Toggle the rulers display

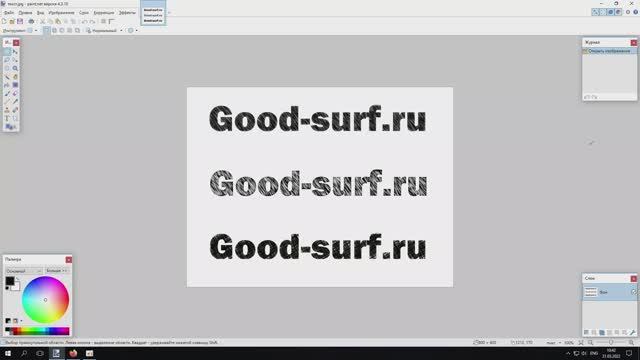pos(111,21)
